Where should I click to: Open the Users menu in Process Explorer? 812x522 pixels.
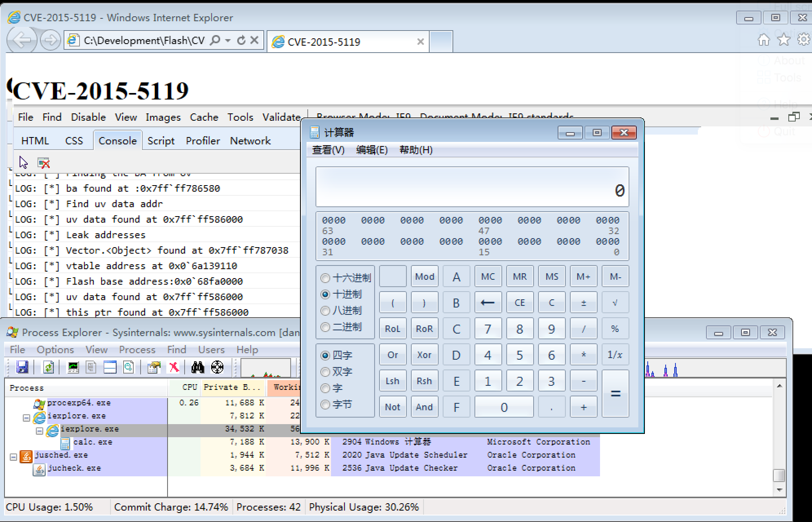(212, 349)
